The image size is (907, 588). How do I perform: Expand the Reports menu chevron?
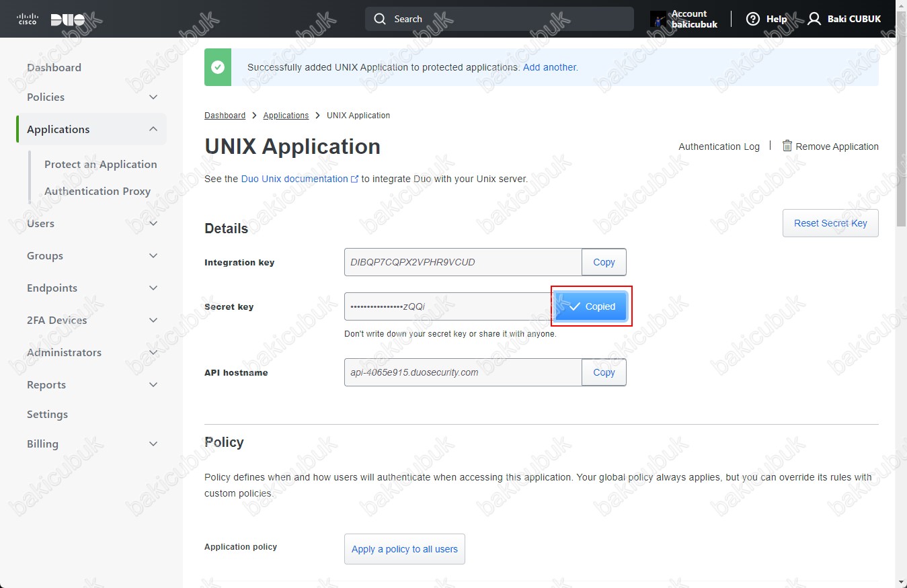(x=153, y=385)
